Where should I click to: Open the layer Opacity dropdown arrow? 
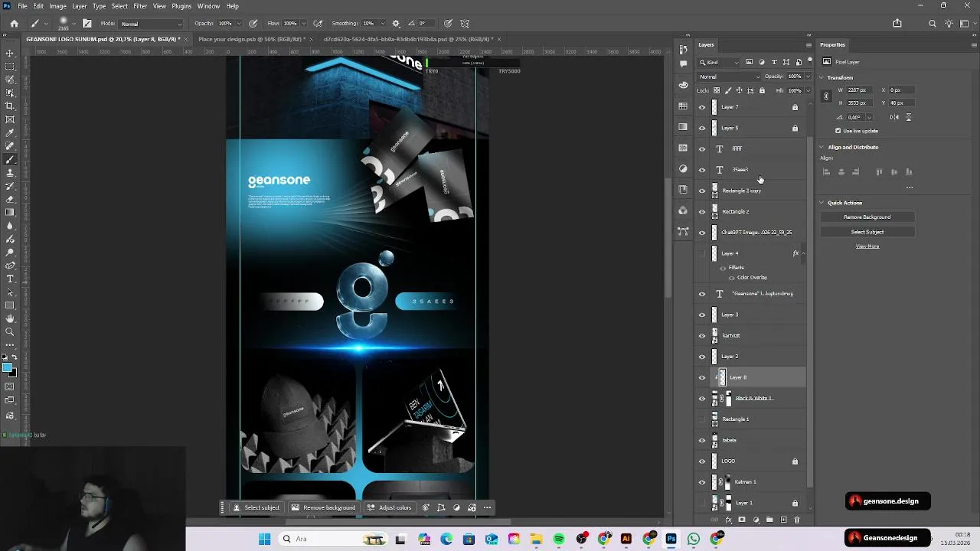(x=808, y=77)
